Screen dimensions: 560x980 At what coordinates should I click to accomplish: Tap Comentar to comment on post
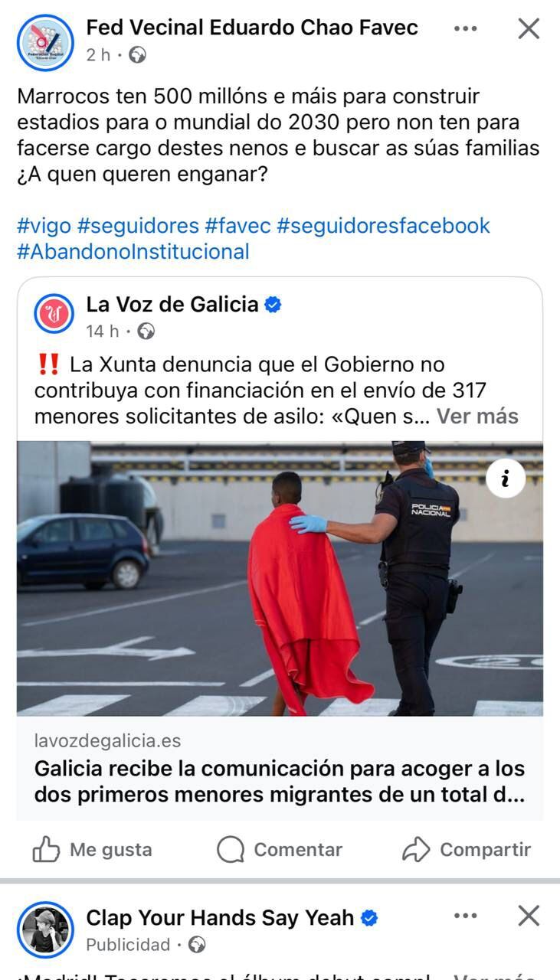click(280, 849)
